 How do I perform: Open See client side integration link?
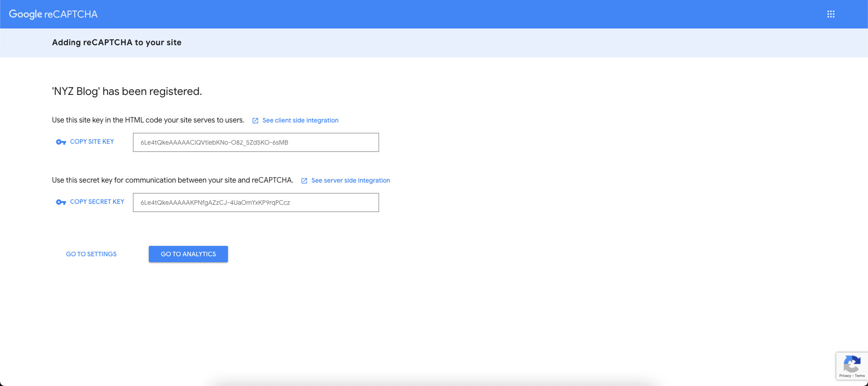[x=300, y=120]
